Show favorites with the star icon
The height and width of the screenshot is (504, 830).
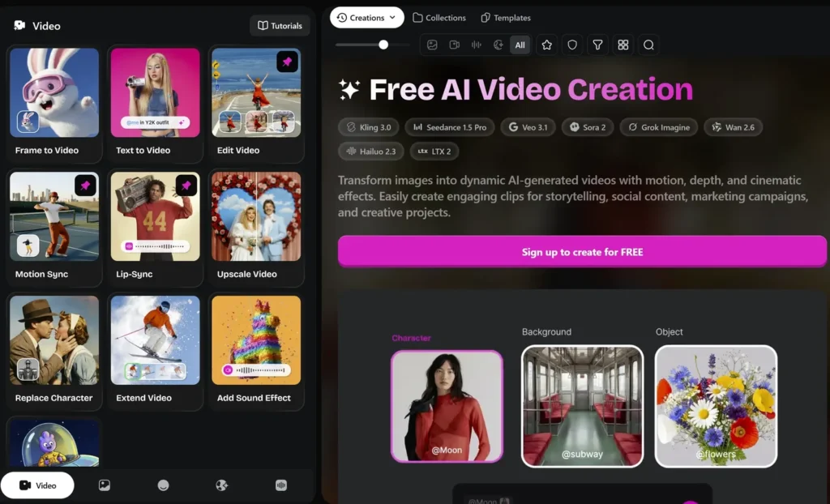[547, 45]
